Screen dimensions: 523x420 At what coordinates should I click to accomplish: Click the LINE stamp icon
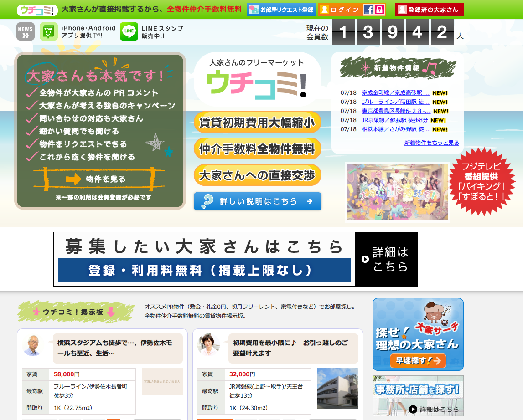[129, 32]
